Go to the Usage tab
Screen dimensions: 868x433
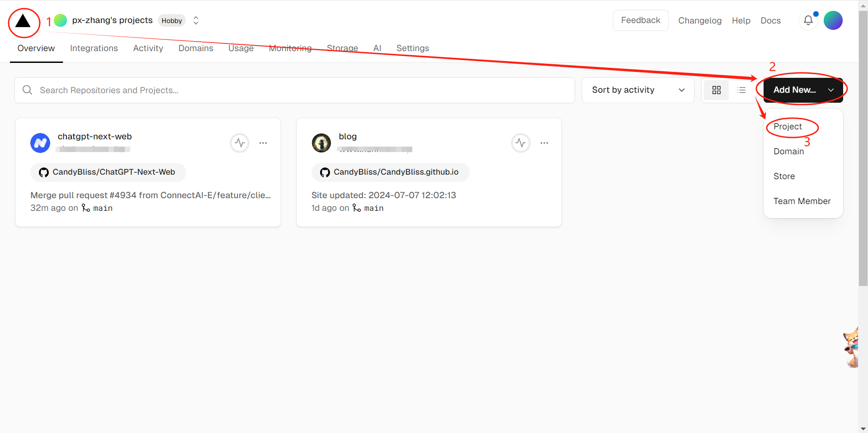click(x=241, y=48)
